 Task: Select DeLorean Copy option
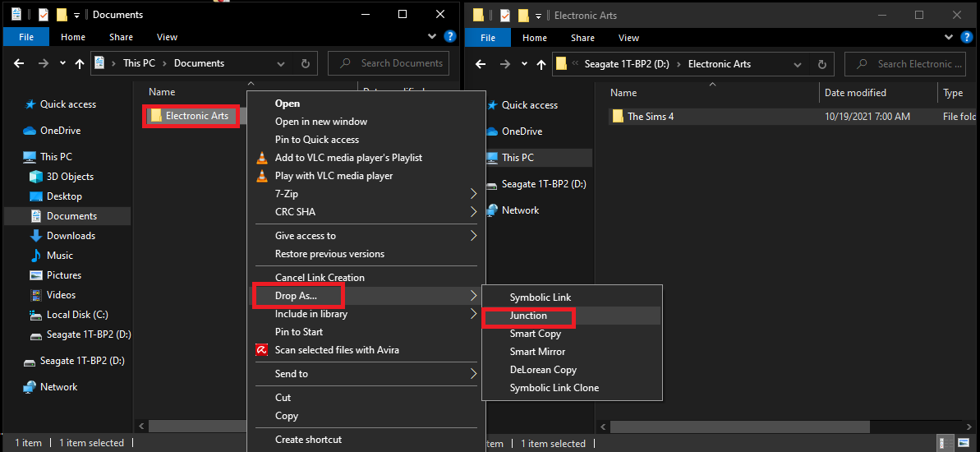(543, 370)
